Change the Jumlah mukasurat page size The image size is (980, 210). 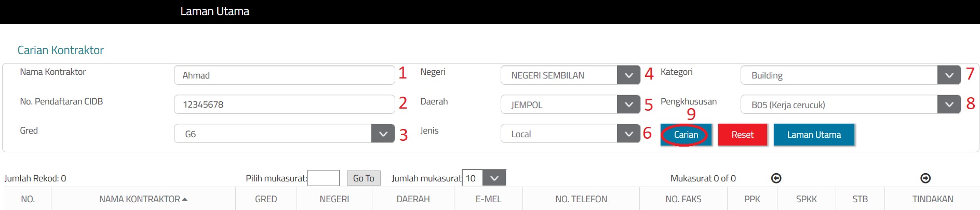point(494,178)
